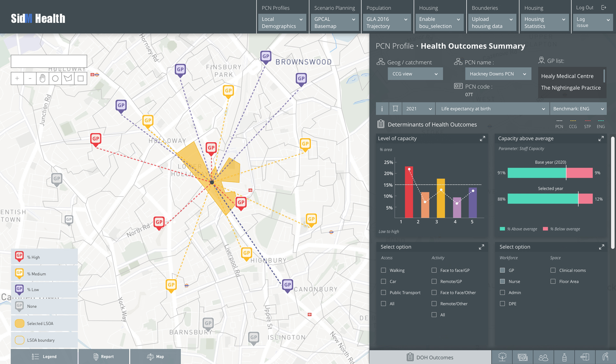Viewport: 616px width, 364px height.
Task: Select the people outcomes icon in bottom bar
Action: (x=543, y=357)
